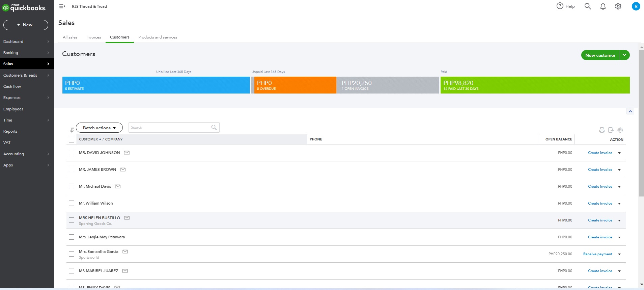Open action dropdown for Mr. David Johnson
The width and height of the screenshot is (644, 290).
[x=619, y=153]
